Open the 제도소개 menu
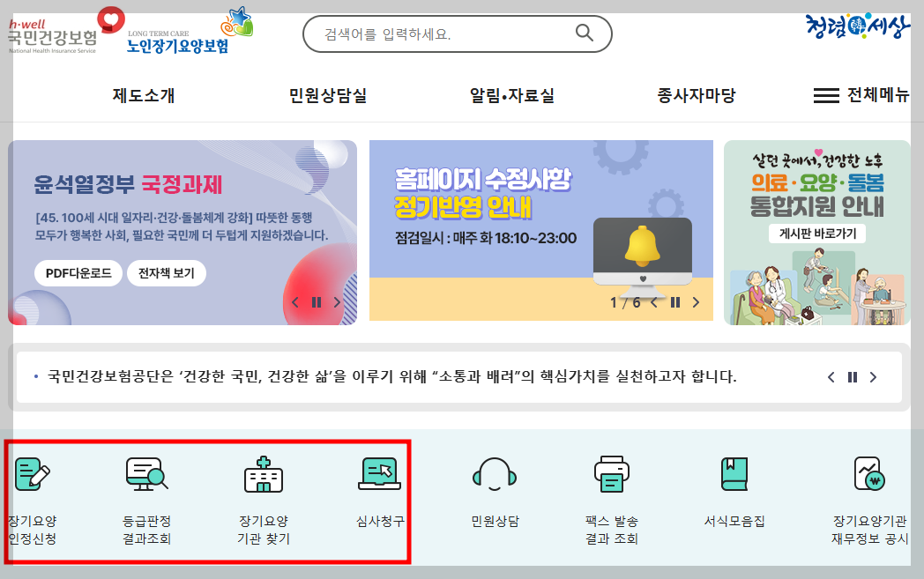Screen dimensions: 924x579 click(x=143, y=95)
